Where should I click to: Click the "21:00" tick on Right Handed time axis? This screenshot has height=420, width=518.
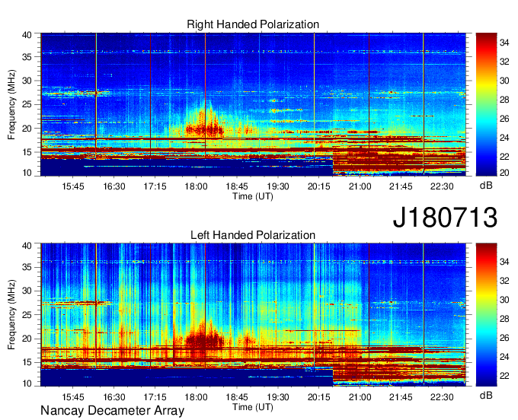[360, 186]
